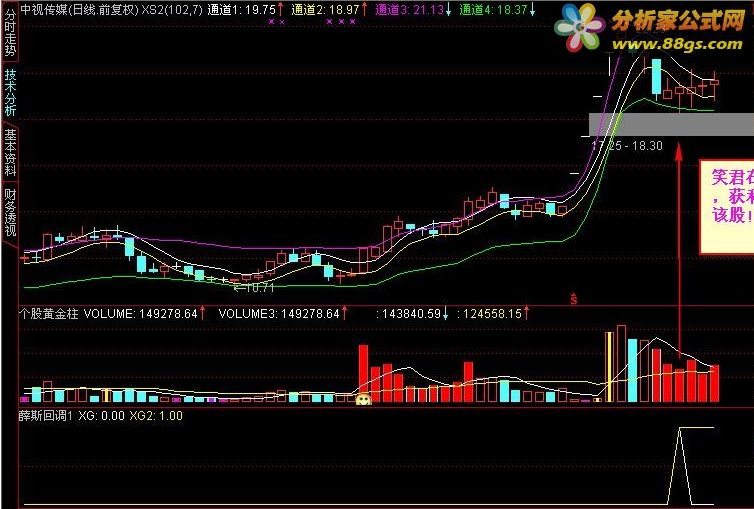This screenshot has width=754, height=509.
Task: Click the green 通道4: 18.37 value
Action: (x=493, y=9)
